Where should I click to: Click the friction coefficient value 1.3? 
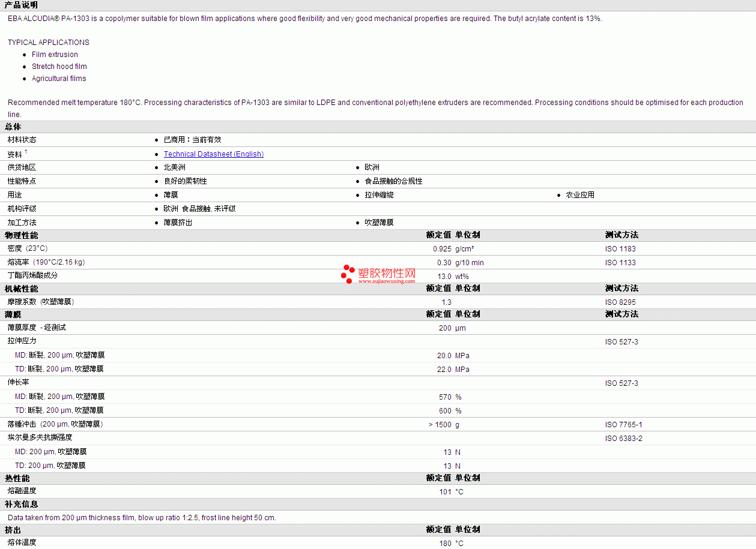point(447,302)
